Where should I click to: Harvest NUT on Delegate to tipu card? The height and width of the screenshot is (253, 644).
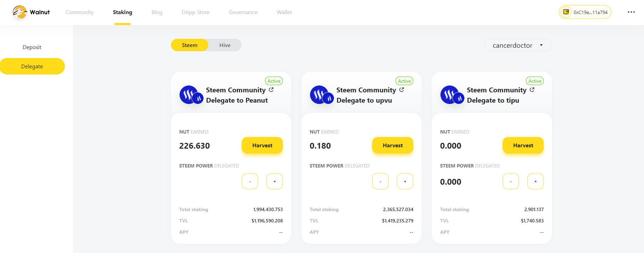coord(523,145)
